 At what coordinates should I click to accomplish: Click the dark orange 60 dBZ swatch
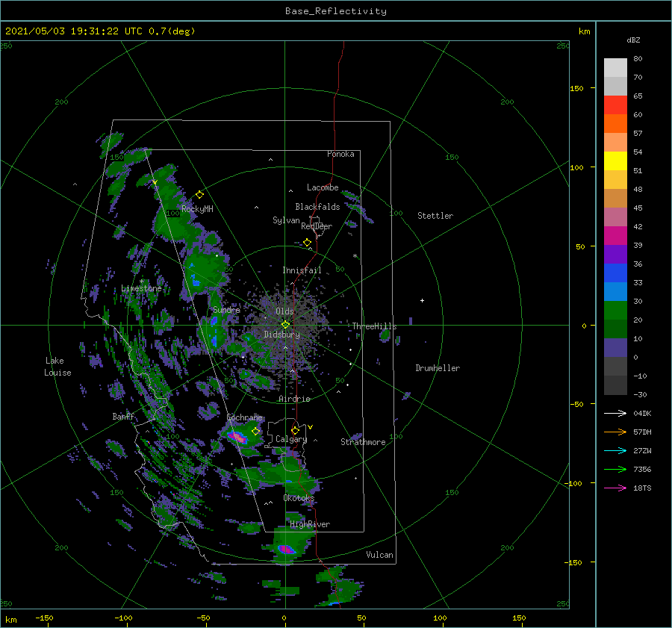615,123
